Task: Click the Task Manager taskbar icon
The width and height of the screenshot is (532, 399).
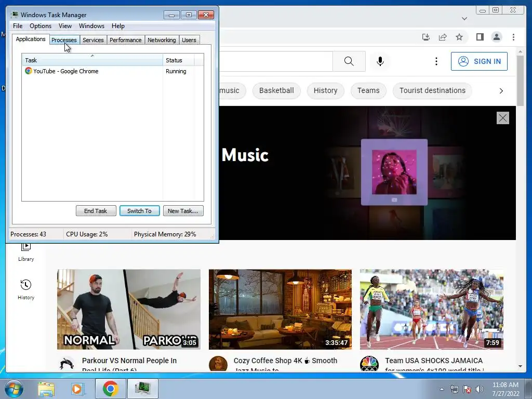Action: (x=142, y=389)
